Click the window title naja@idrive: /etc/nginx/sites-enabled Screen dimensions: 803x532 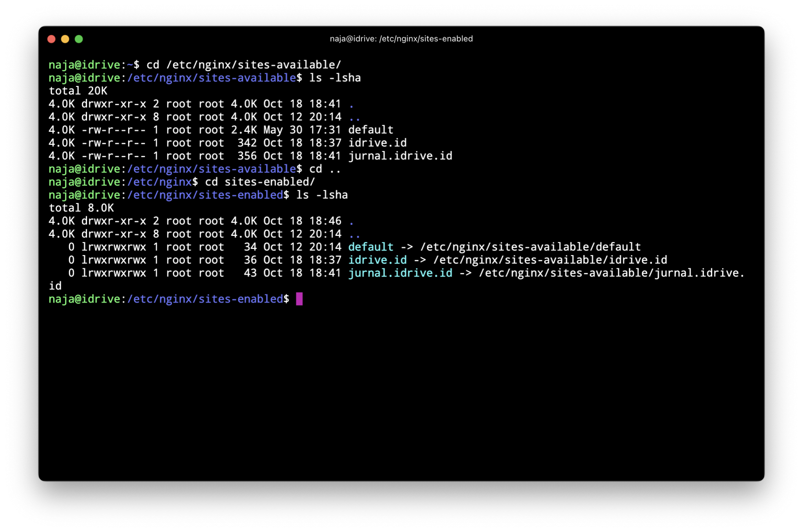point(401,39)
